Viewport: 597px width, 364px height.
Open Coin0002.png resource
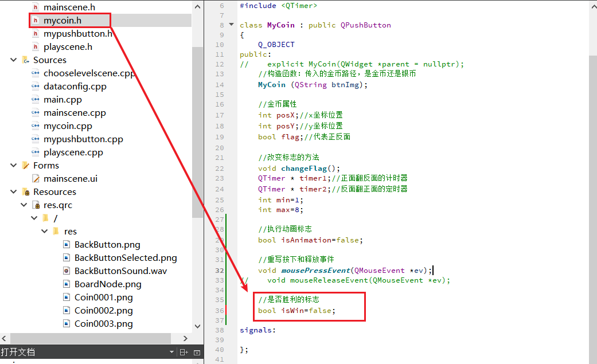click(x=104, y=310)
